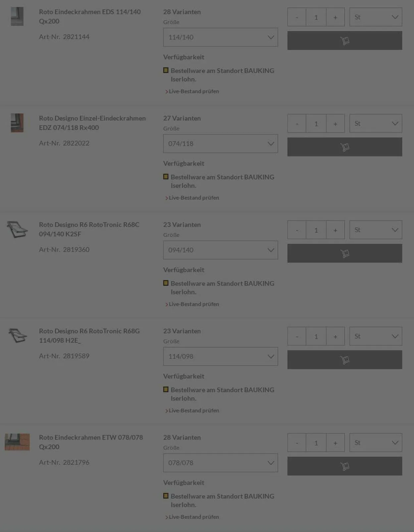The image size is (414, 532).
Task: Decrease quantity for Einzel-Eindeckrahmen EDZ 074/118
Action: 297,124
